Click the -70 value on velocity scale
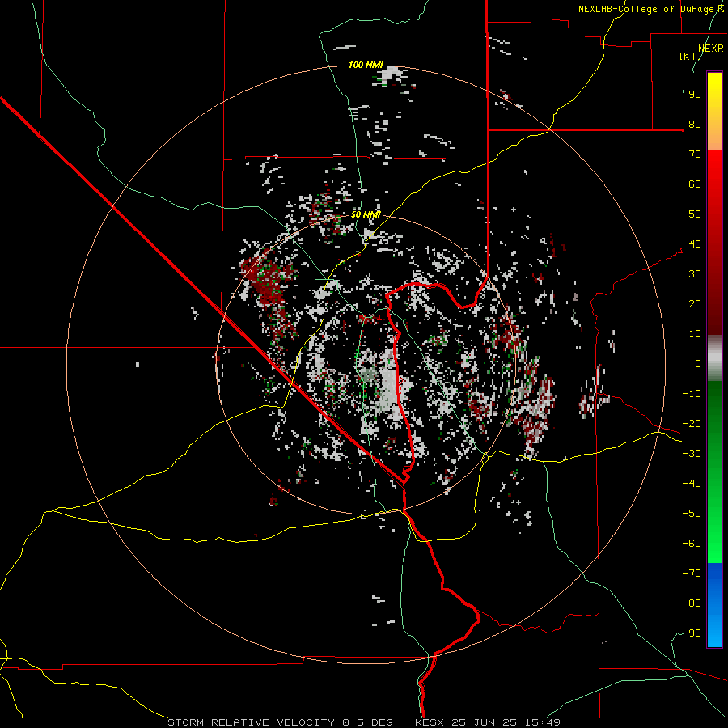 pyautogui.click(x=692, y=574)
